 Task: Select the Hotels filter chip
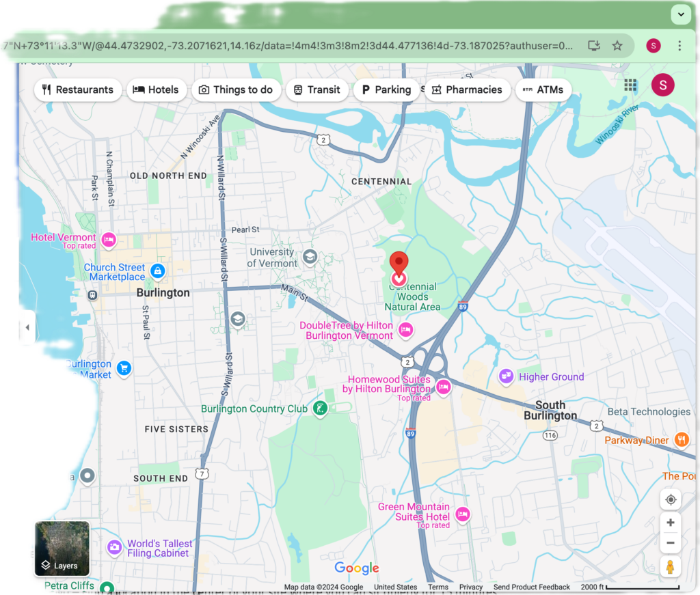pyautogui.click(x=157, y=89)
